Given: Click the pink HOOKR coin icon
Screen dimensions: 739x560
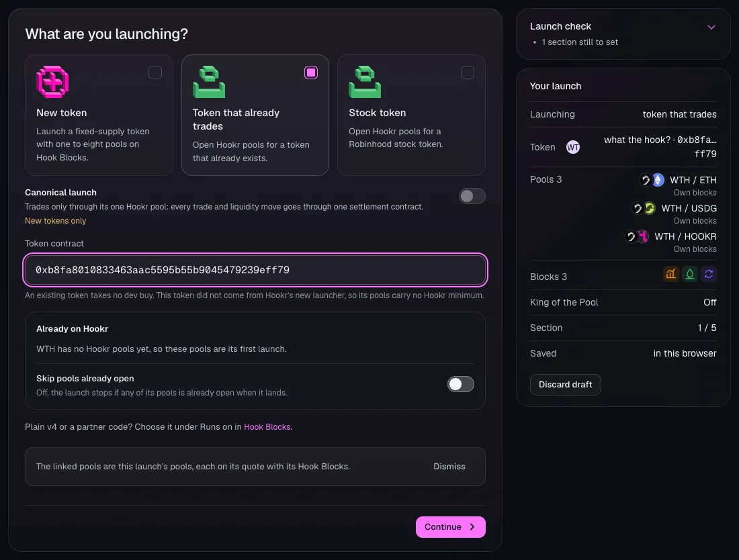Looking at the screenshot, I should (643, 236).
